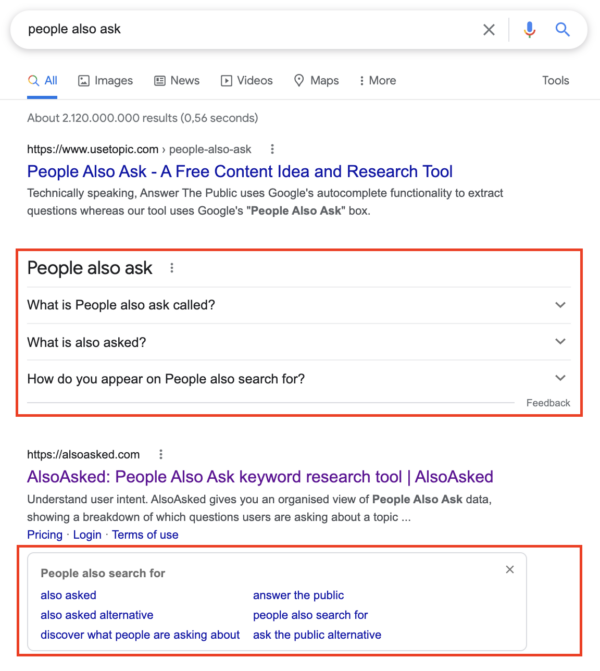Expand "What is People also ask called?"
Image resolution: width=600 pixels, height=671 pixels.
tap(560, 305)
